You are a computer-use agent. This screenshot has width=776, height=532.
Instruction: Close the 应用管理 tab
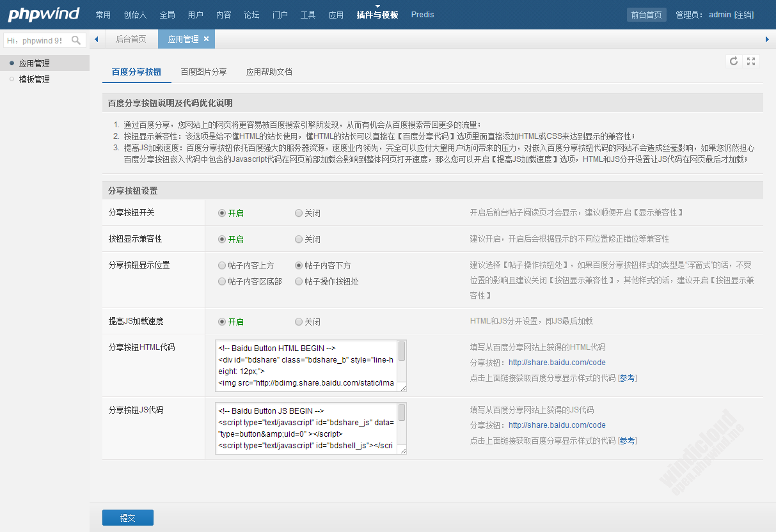pyautogui.click(x=206, y=39)
